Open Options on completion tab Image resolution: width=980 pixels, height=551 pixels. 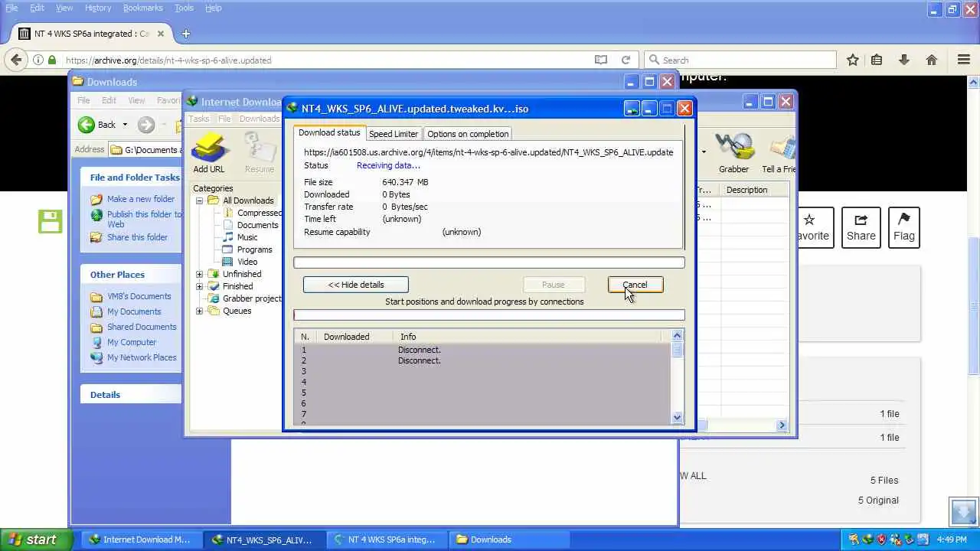[468, 134]
